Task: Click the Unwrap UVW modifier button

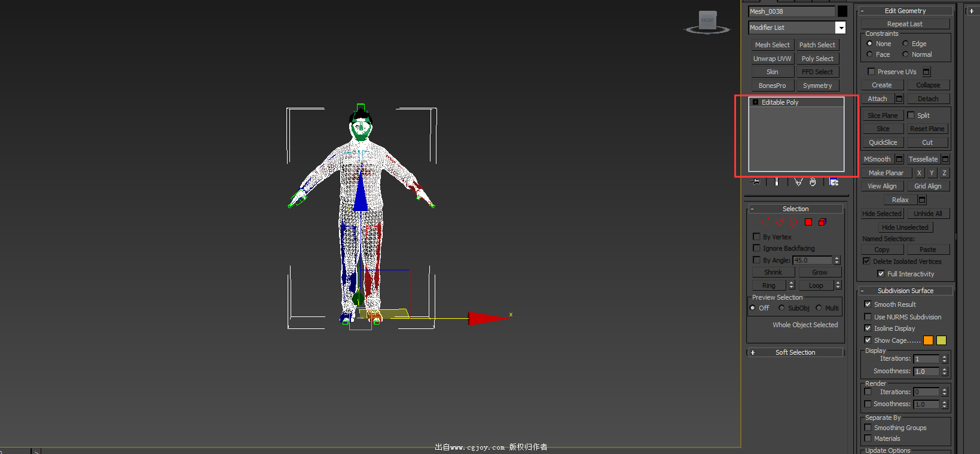Action: pos(772,59)
